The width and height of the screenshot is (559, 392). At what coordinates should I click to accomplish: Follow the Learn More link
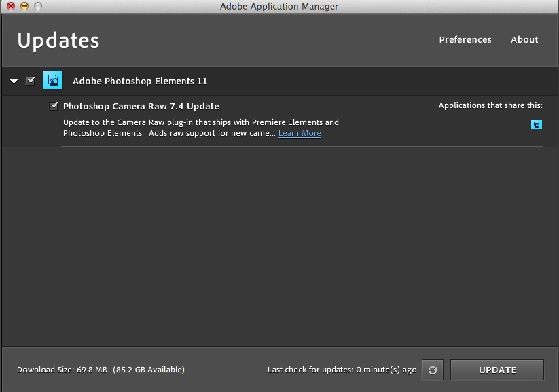[x=300, y=133]
